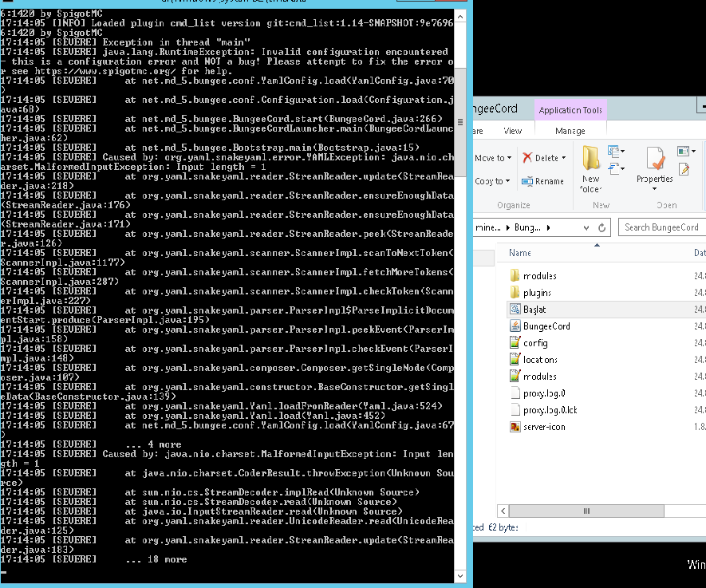Image resolution: width=706 pixels, height=588 pixels.
Task: Expand the Copy to dropdown
Action: 507,181
